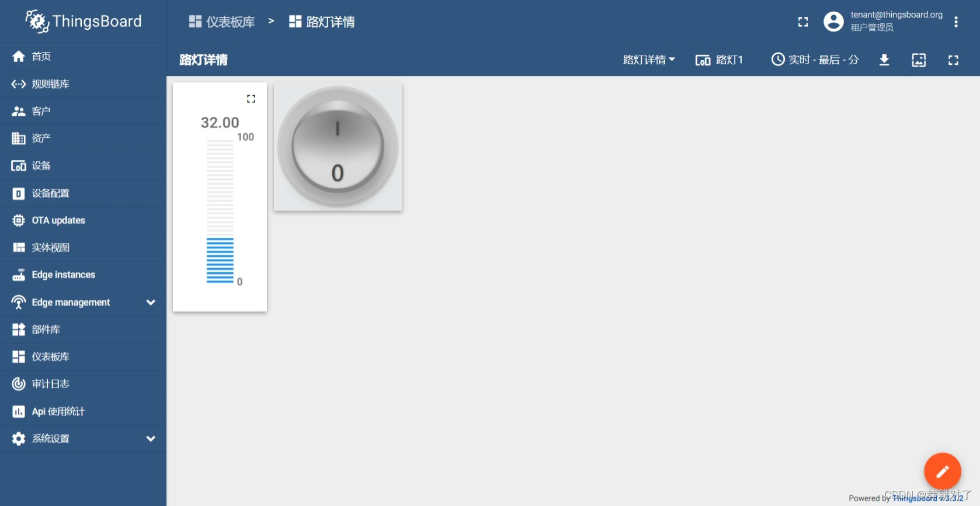Click the export dashboard download icon
Viewport: 980px width, 506px height.
[884, 60]
